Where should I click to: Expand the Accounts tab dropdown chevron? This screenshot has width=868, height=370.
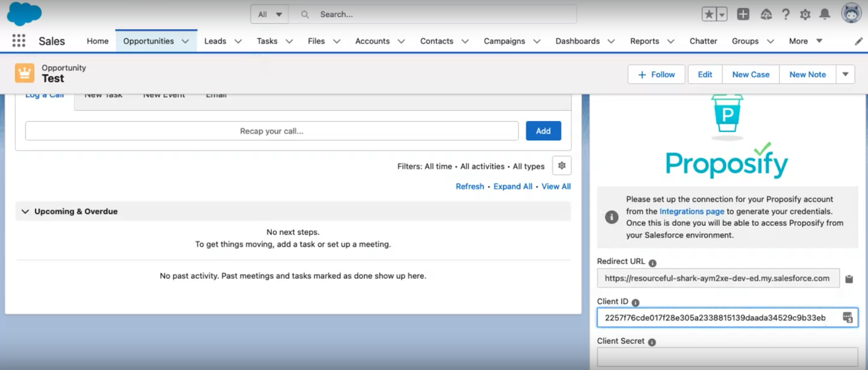coord(401,41)
